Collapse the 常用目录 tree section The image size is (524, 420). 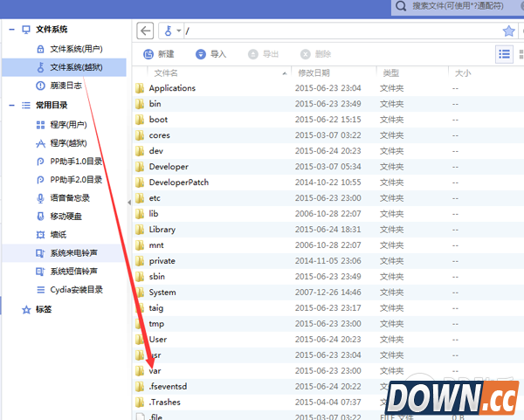pos(11,106)
